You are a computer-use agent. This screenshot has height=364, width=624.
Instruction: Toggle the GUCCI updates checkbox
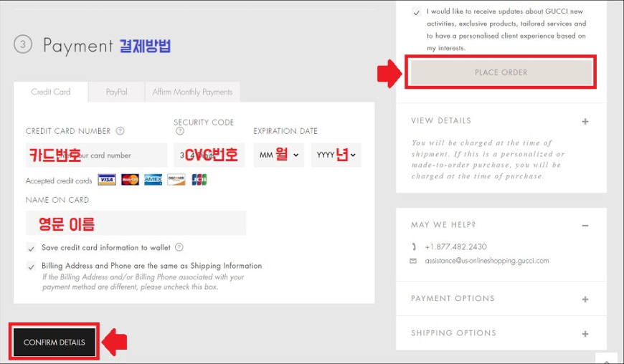coord(417,12)
